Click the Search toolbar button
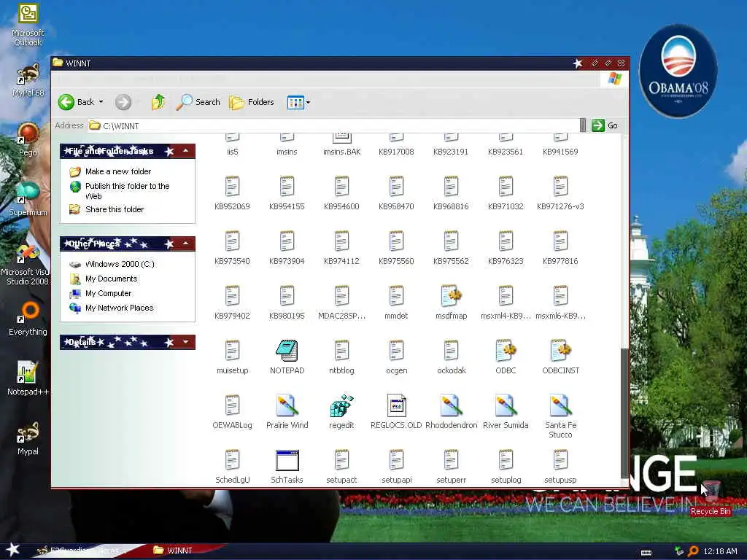Screen dimensions: 747x560 coord(198,102)
